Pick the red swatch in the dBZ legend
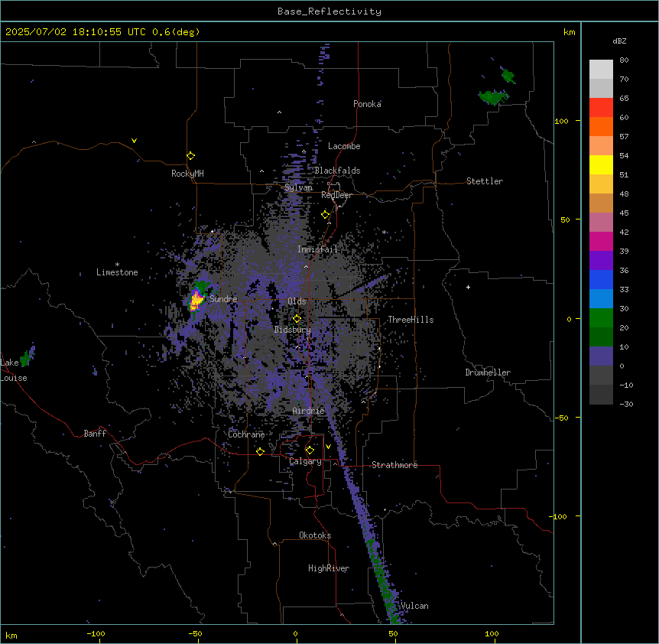659x644 pixels. [x=601, y=107]
